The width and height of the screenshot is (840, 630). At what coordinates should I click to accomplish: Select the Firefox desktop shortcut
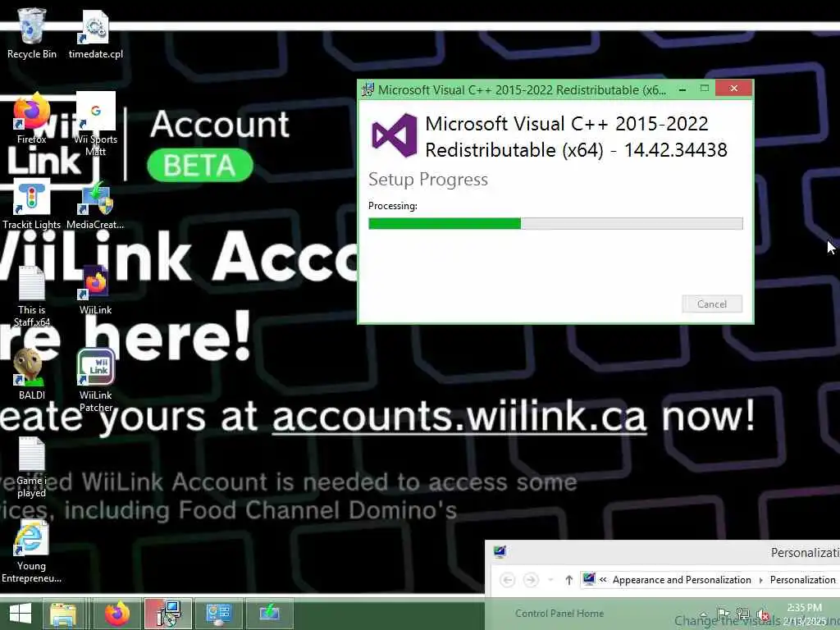pyautogui.click(x=32, y=119)
